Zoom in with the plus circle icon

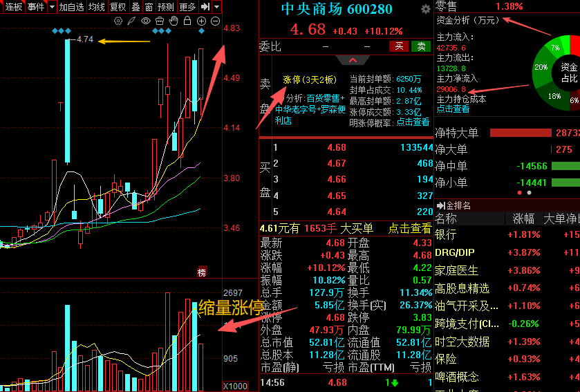(201, 21)
